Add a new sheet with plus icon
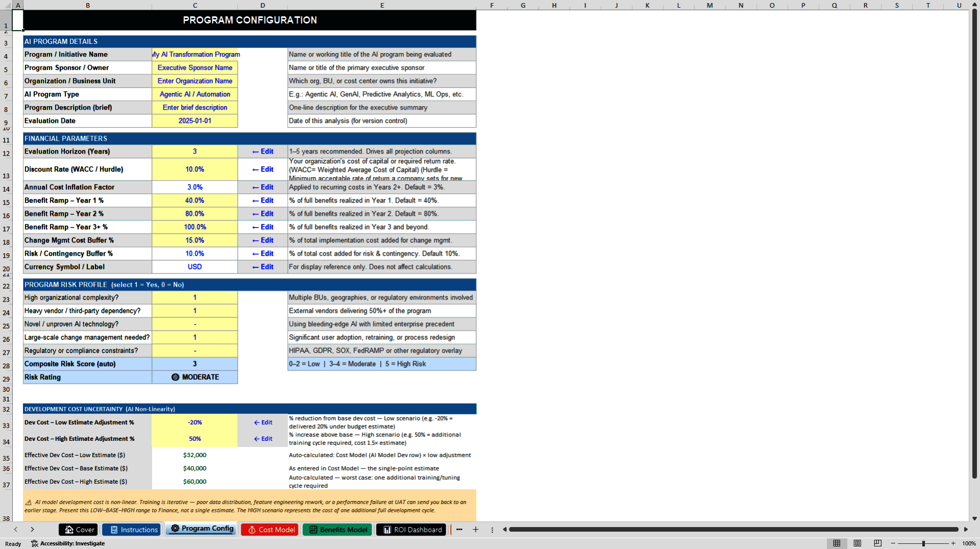The width and height of the screenshot is (980, 549). [x=476, y=530]
